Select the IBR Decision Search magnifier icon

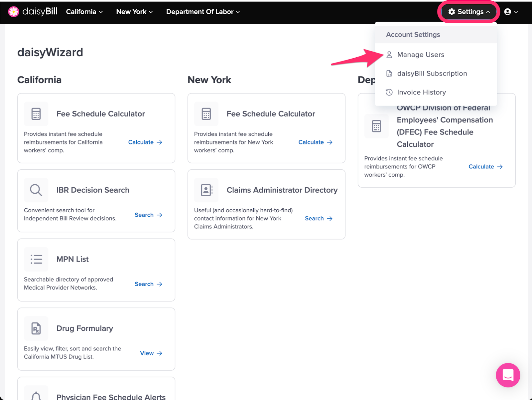tap(36, 190)
